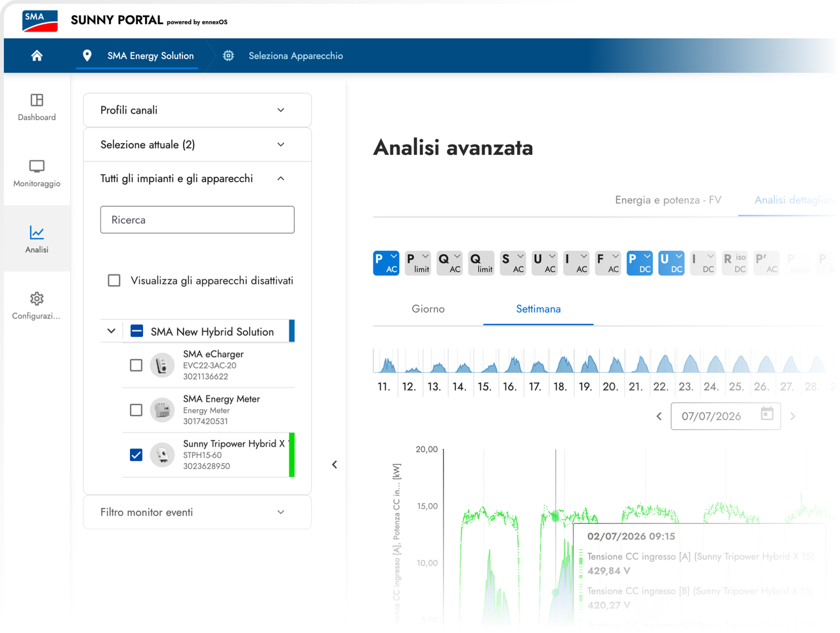Toggle the Q AC channel chip
The image size is (840, 633).
(450, 263)
